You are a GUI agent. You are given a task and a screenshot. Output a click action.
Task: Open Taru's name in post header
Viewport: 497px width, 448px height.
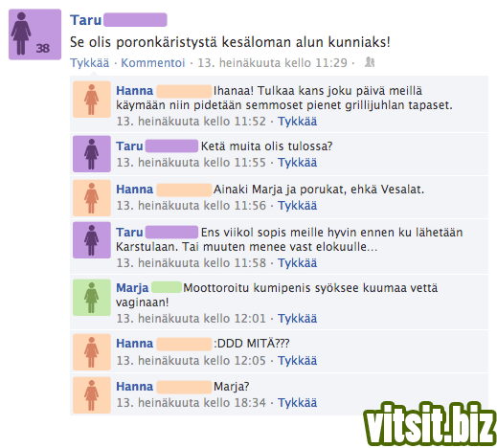[x=86, y=20]
